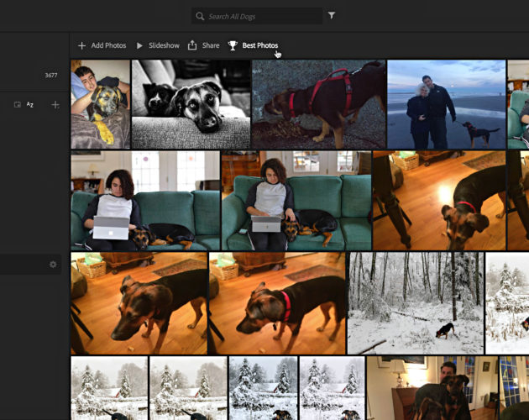Open the Share option
This screenshot has width=529, height=420.
coord(211,45)
